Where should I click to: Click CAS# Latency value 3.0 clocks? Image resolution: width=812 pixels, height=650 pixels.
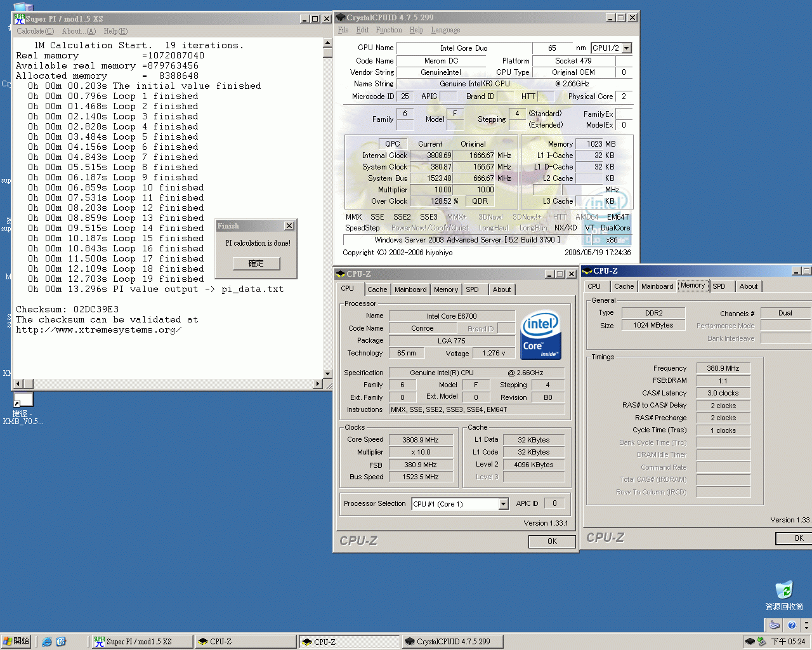(x=723, y=393)
